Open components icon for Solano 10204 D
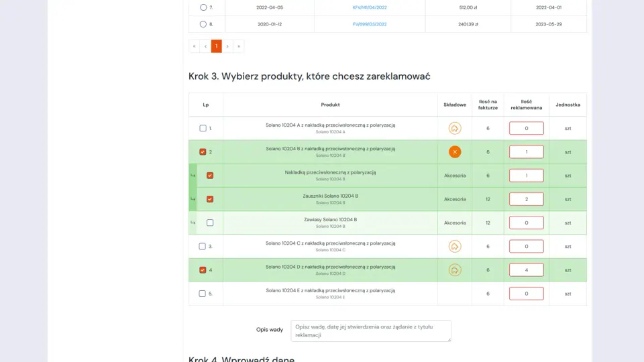Viewport: 644px width, 362px height. point(455,270)
